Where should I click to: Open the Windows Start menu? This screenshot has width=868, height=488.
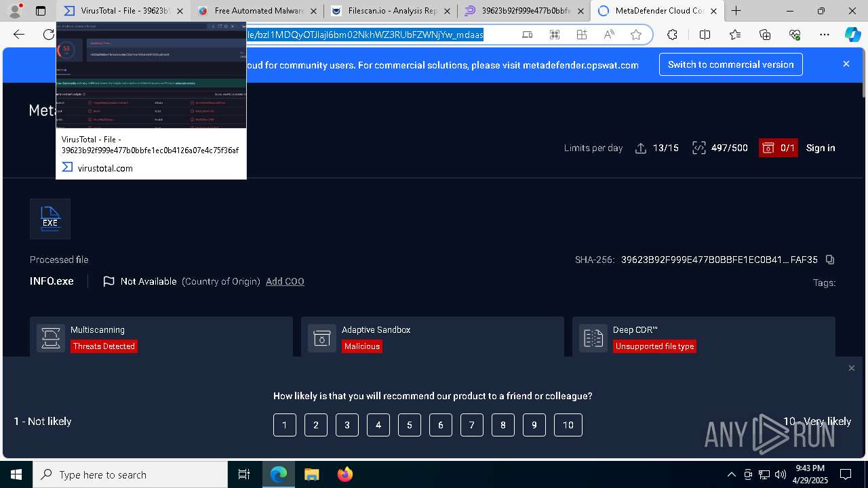point(16,474)
